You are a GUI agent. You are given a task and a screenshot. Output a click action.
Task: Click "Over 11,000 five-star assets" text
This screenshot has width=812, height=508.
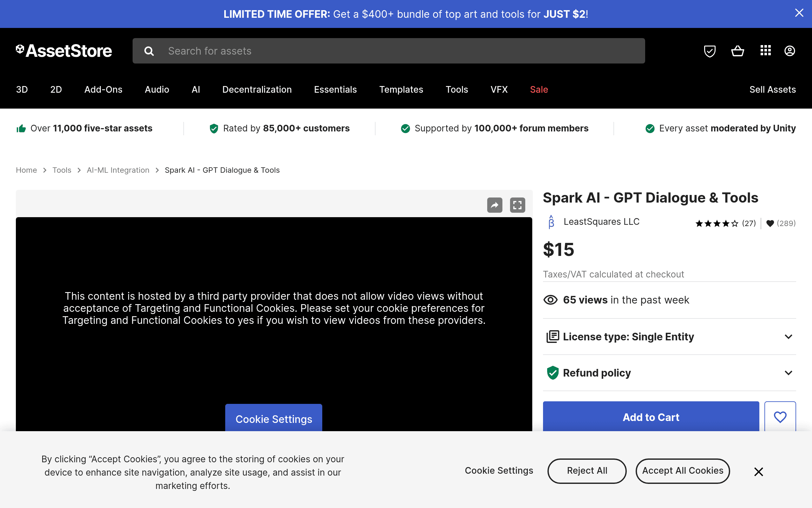click(x=91, y=128)
